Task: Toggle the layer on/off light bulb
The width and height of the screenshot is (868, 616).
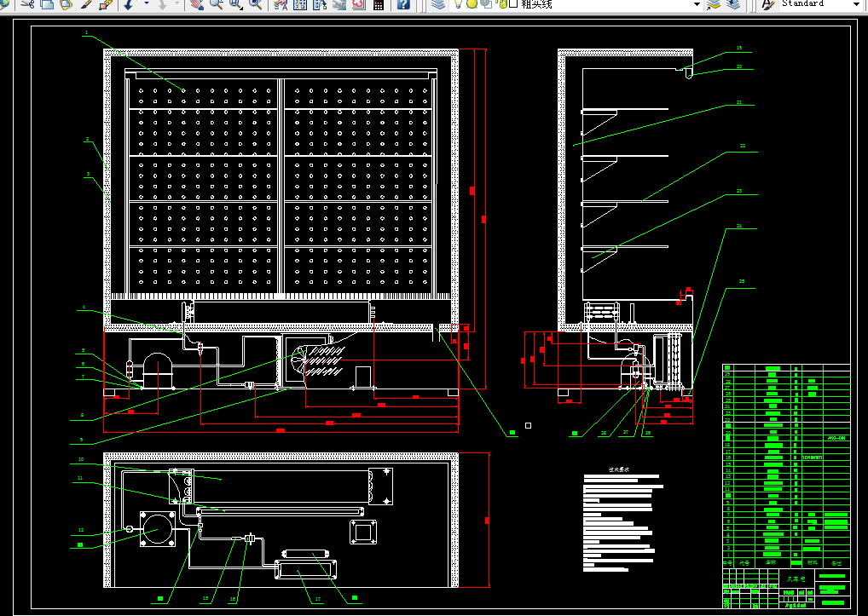Action: [x=458, y=4]
